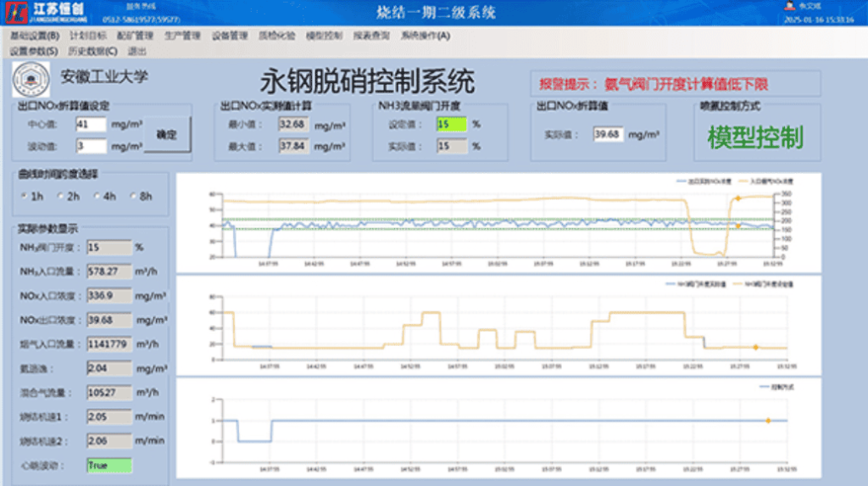This screenshot has height=486, width=868.
Task: Click the Anhui University of Technology emblem
Action: tap(31, 79)
